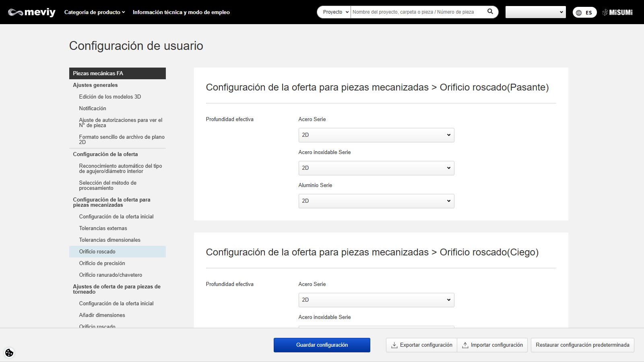Image resolution: width=644 pixels, height=362 pixels.
Task: Select Tolerancias dimensionales in sidebar
Action: 109,240
